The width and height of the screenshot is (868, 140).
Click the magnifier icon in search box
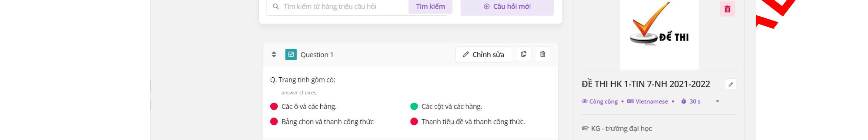(276, 6)
